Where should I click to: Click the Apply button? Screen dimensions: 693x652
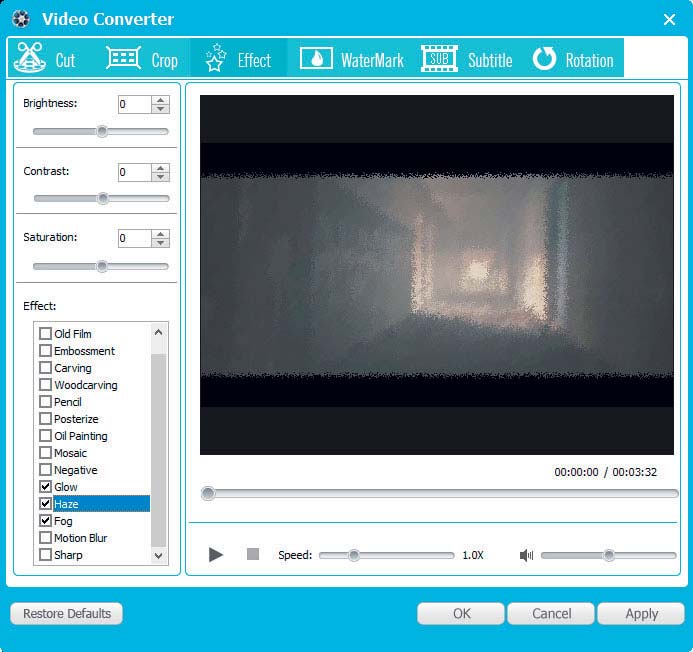click(641, 614)
